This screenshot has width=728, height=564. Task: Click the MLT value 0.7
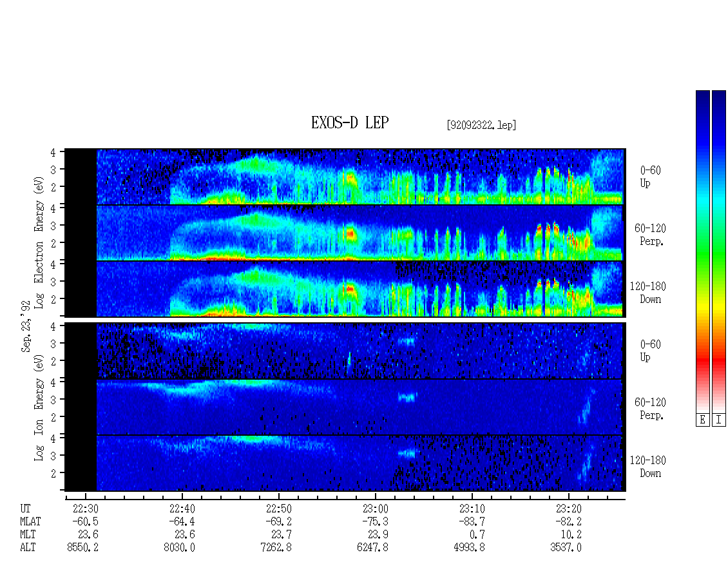coord(477,535)
